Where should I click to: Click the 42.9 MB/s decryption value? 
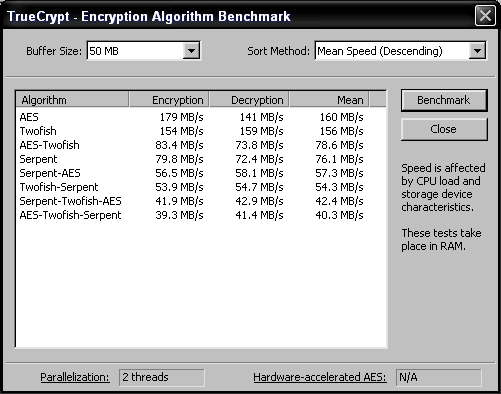pos(259,201)
